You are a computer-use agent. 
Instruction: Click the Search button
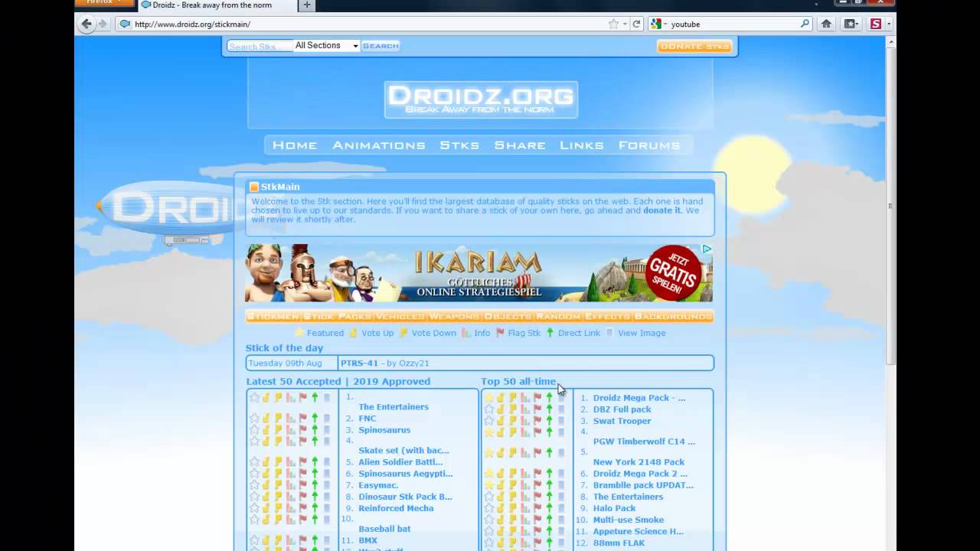pos(381,46)
